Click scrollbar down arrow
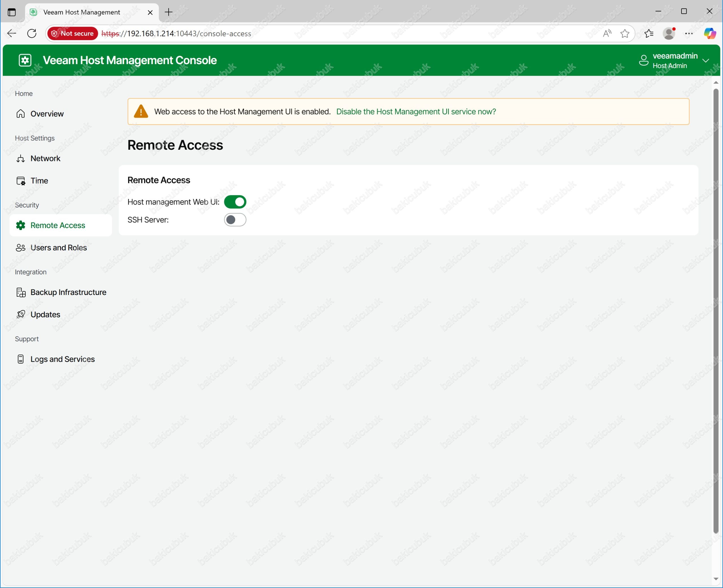723x588 pixels. [x=716, y=579]
